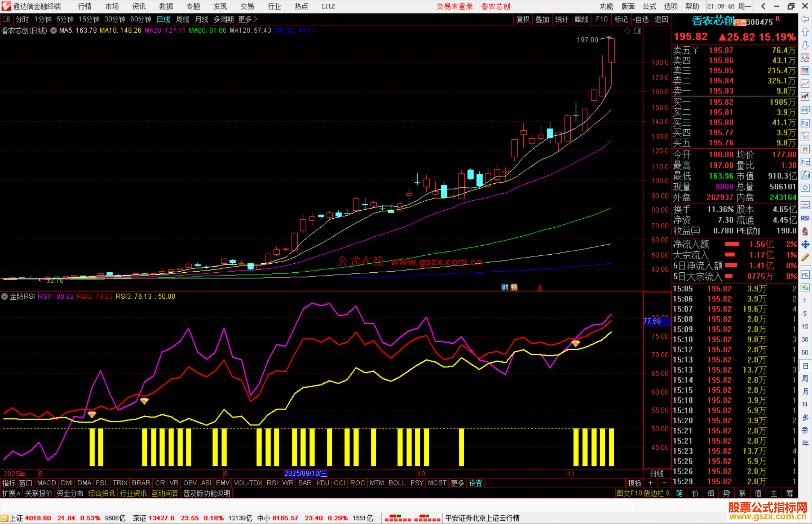
Task: Switch to the 周线 weekly chart tab
Action: coord(183,19)
